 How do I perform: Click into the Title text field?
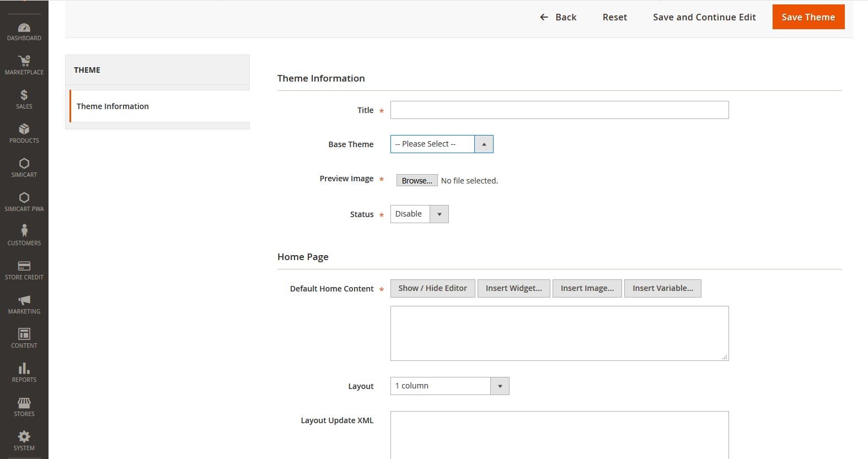click(559, 110)
